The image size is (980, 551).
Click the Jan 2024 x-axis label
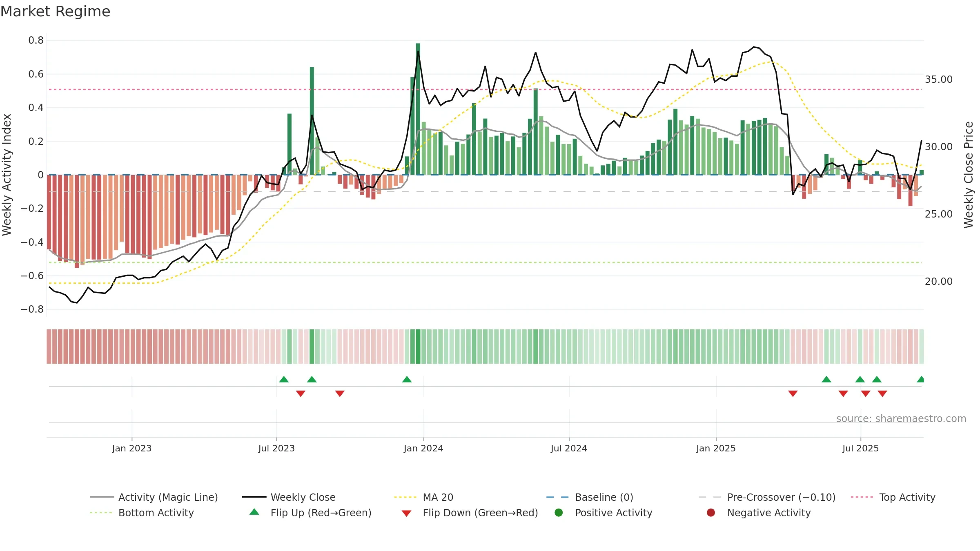[423, 448]
